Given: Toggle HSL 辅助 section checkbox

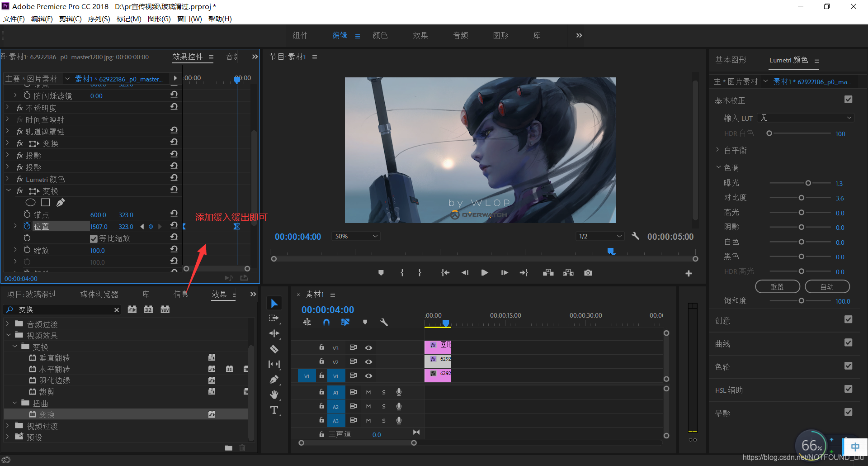Looking at the screenshot, I should pyautogui.click(x=848, y=389).
